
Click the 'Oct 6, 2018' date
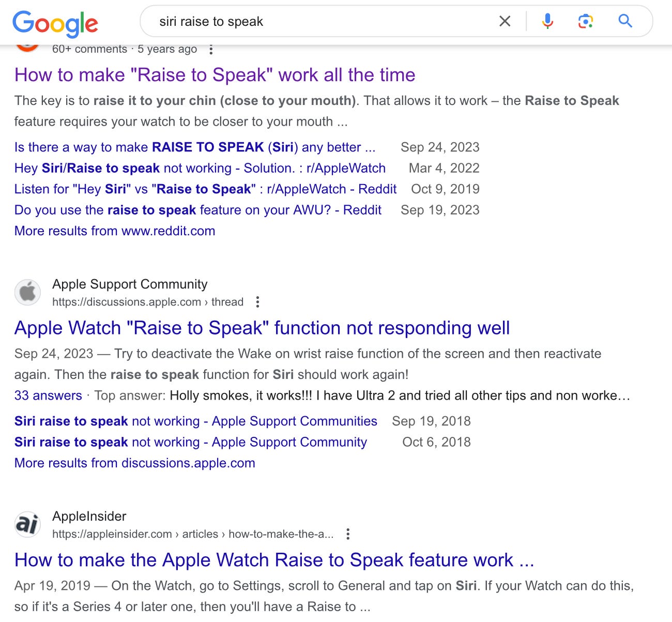click(436, 442)
